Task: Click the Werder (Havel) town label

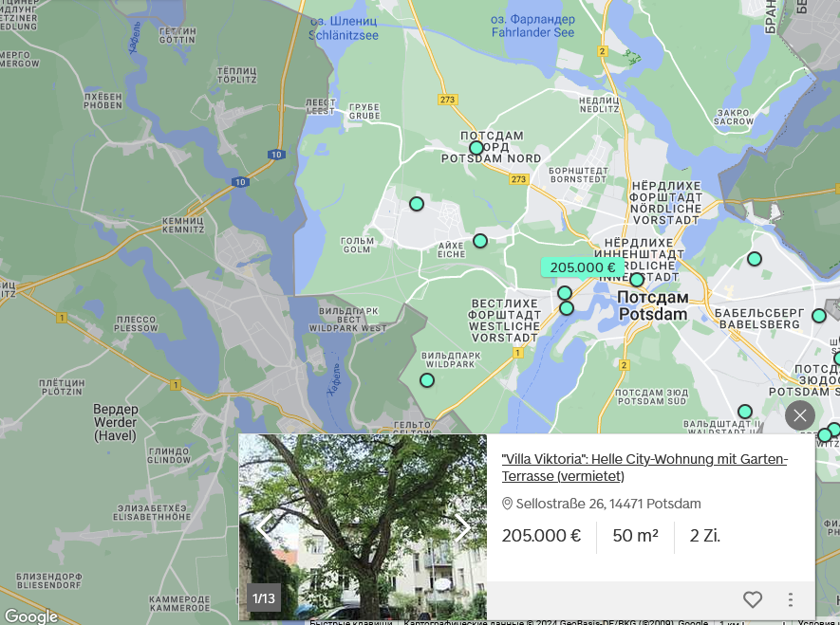Action: pyautogui.click(x=115, y=422)
